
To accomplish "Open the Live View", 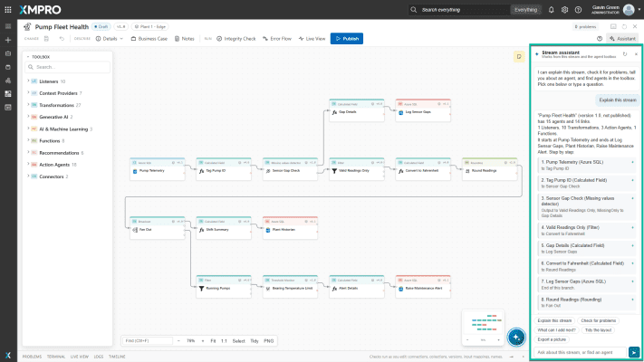I will (312, 39).
